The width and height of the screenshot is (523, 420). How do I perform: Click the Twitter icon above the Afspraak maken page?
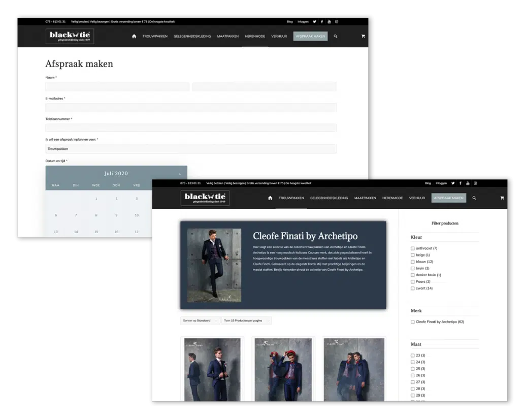[314, 22]
